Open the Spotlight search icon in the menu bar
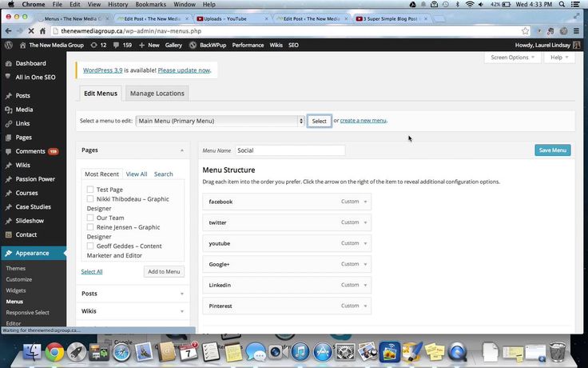 tap(562, 5)
